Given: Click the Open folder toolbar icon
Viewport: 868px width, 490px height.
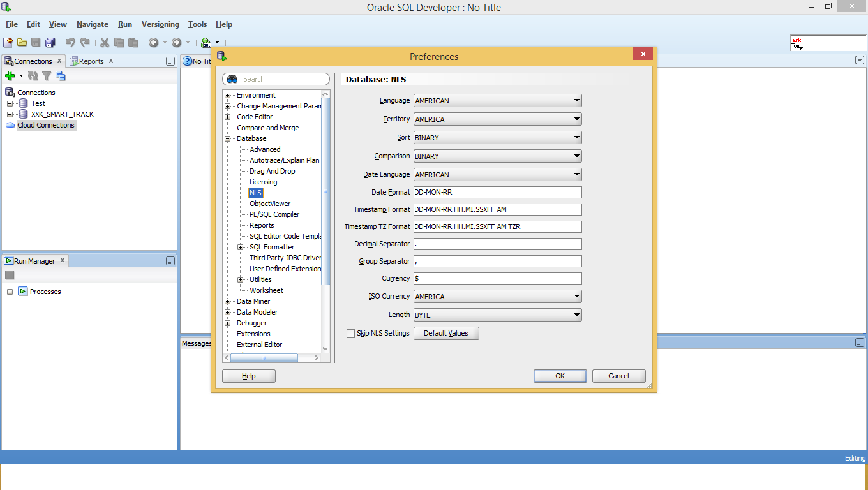Looking at the screenshot, I should (x=22, y=42).
